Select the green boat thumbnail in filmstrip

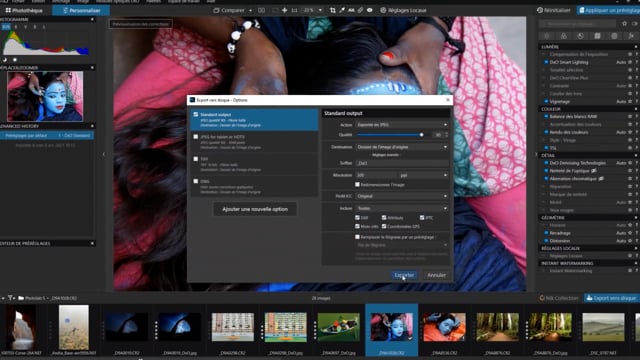click(x=338, y=327)
